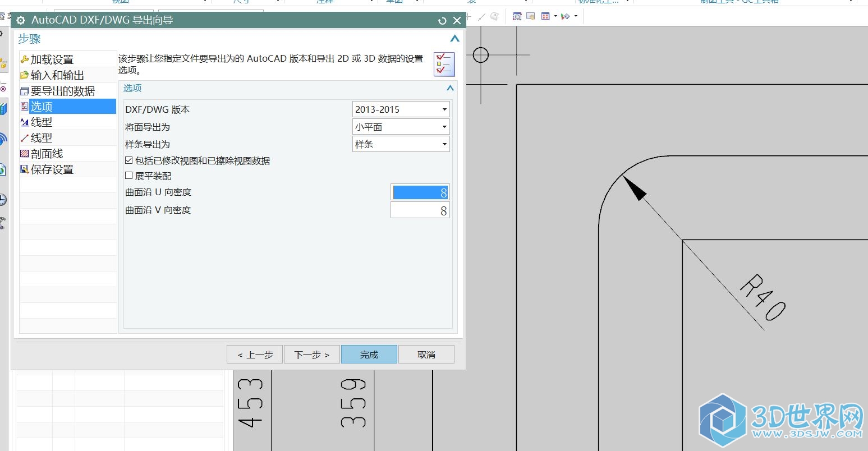The width and height of the screenshot is (868, 451).
Task: Uncheck 包括已修改视图和已擦除视图数据
Action: (x=129, y=160)
